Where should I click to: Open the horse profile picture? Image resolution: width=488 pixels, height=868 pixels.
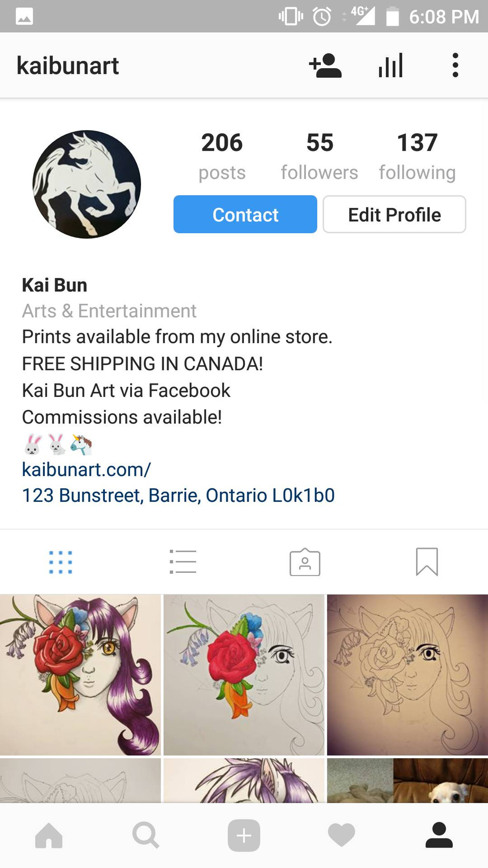tap(87, 184)
